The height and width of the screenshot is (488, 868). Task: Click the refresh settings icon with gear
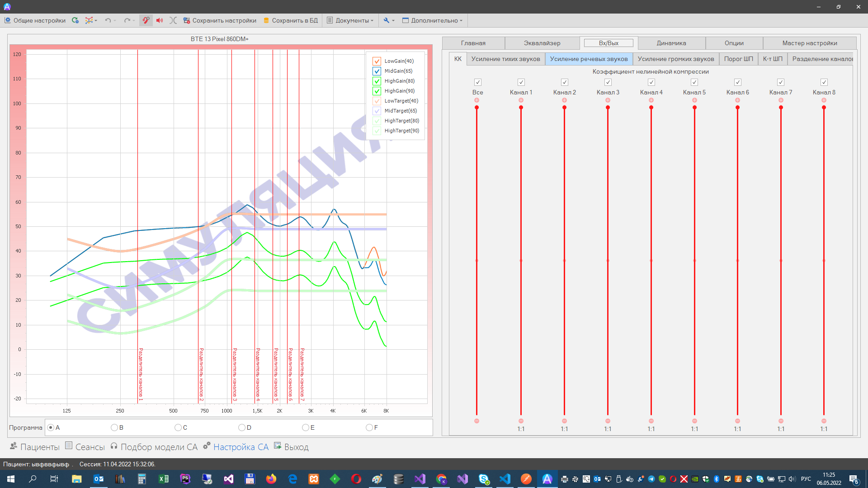point(75,20)
